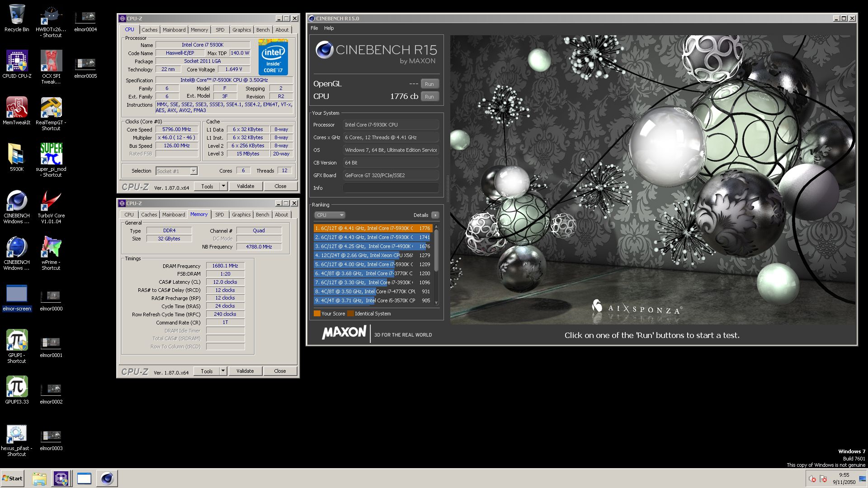868x488 pixels.
Task: Click the Intel Core i7 logo badge
Action: tap(273, 57)
